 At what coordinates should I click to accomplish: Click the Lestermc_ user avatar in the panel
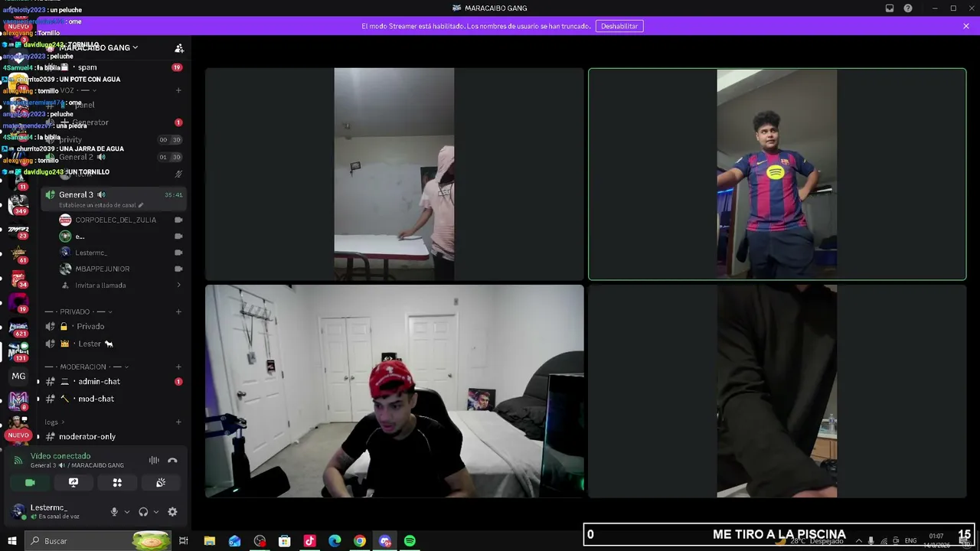[18, 512]
